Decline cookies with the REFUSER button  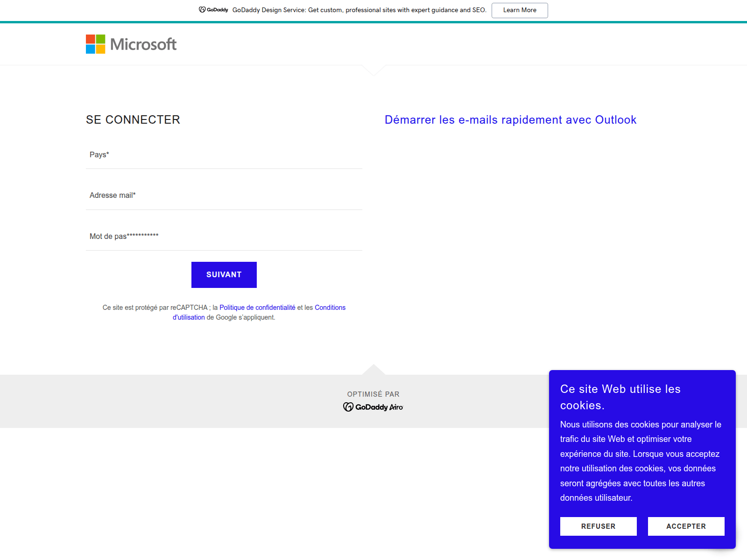[x=599, y=526]
